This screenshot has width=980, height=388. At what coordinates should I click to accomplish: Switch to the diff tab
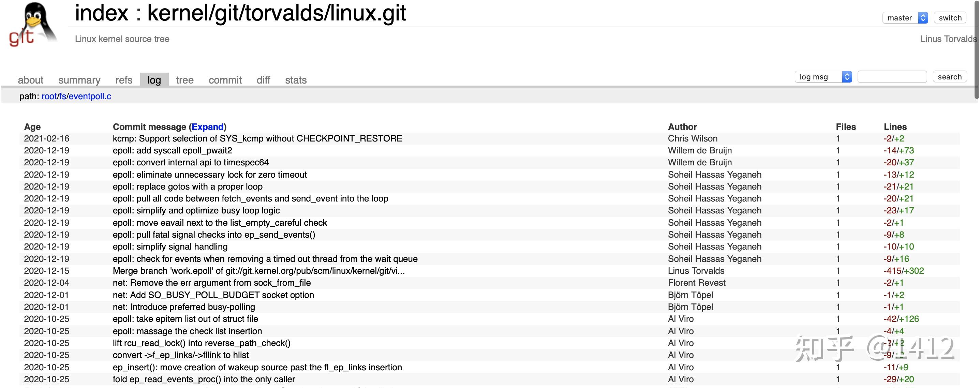[263, 80]
